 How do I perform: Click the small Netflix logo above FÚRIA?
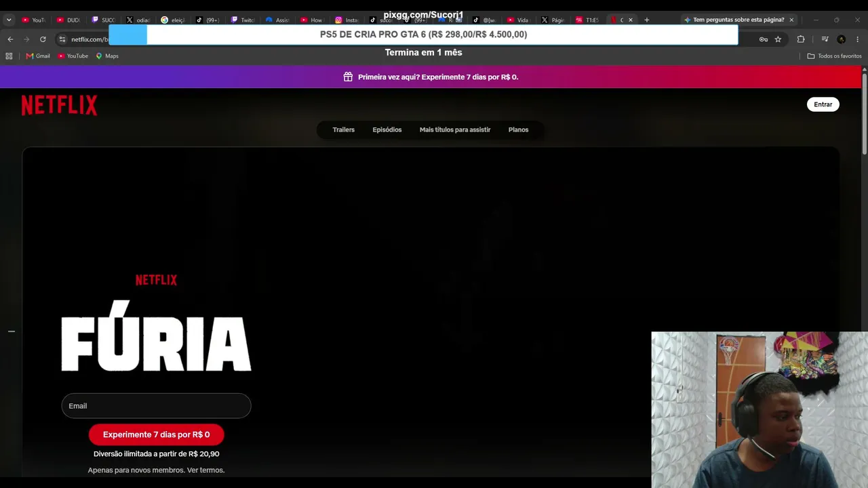coord(156,280)
